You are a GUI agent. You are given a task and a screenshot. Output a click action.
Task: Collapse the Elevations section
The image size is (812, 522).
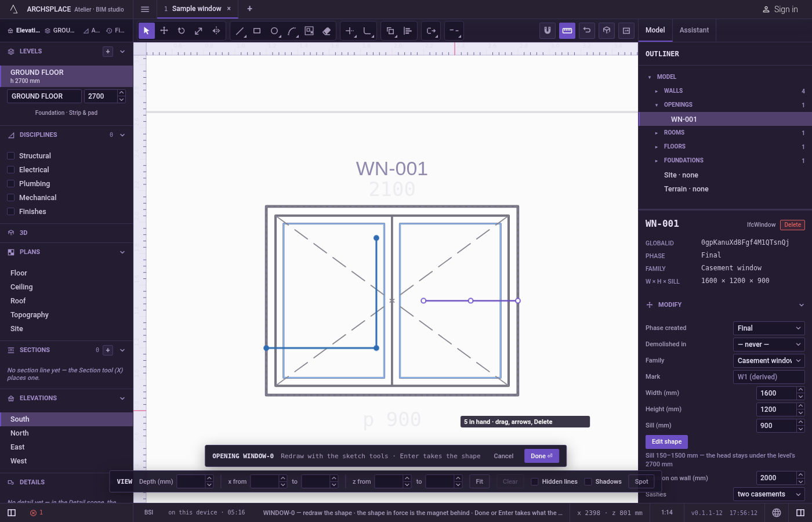click(x=122, y=398)
